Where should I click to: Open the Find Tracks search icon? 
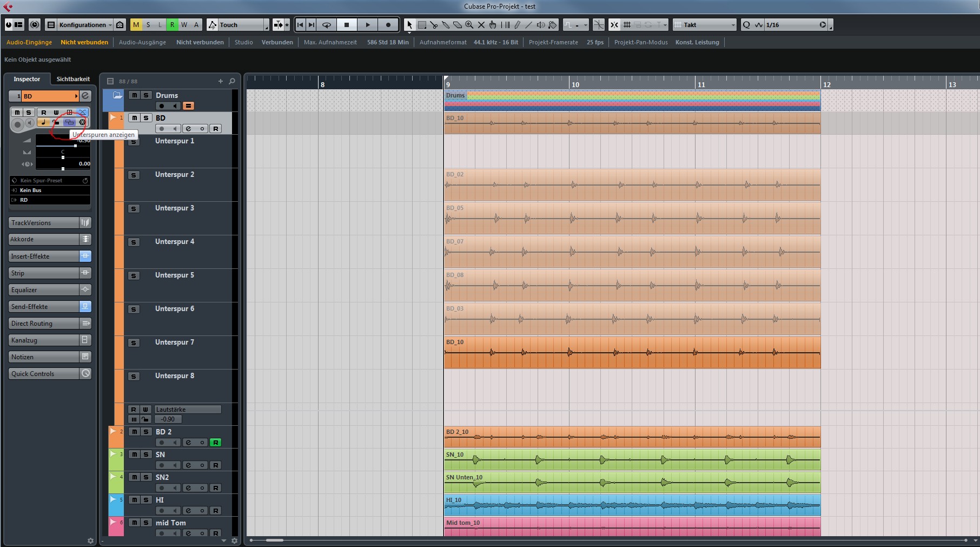click(x=232, y=81)
